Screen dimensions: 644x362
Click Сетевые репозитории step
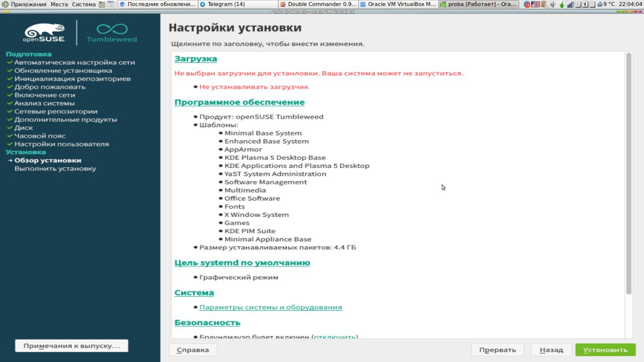point(56,111)
